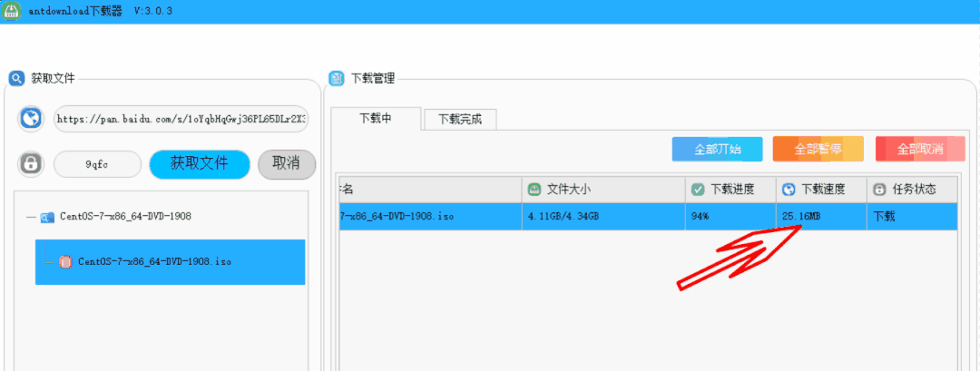Click the 下载进度 check icon
Viewport: 980px width, 371px height.
(698, 190)
